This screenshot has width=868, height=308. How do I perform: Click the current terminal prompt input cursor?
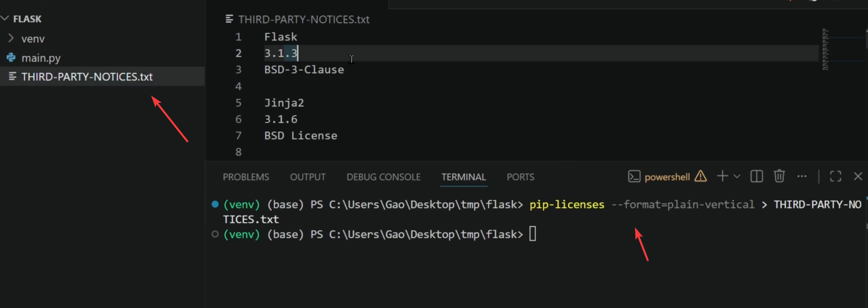point(533,234)
